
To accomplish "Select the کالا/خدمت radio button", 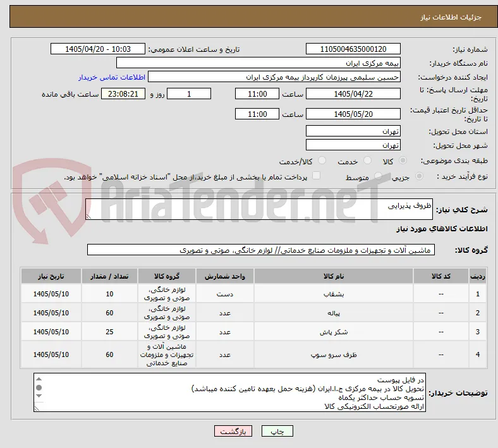I will [x=322, y=160].
